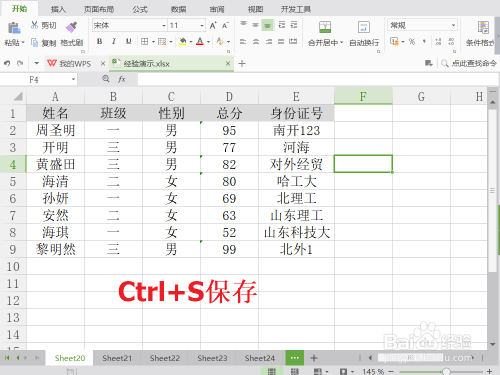Add a new sheet with plus button
Viewport: 500px width, 375px height.
point(314,358)
